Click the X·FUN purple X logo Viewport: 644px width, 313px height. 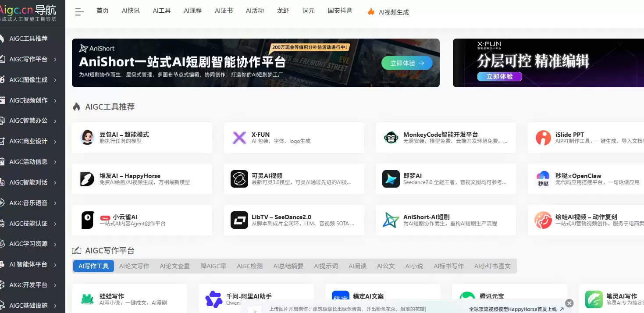coord(239,138)
